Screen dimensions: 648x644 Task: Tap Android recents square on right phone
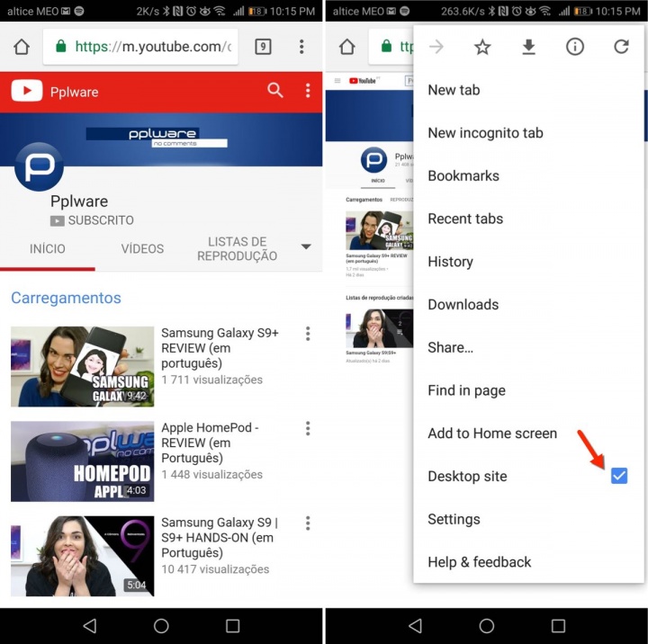pyautogui.click(x=558, y=626)
